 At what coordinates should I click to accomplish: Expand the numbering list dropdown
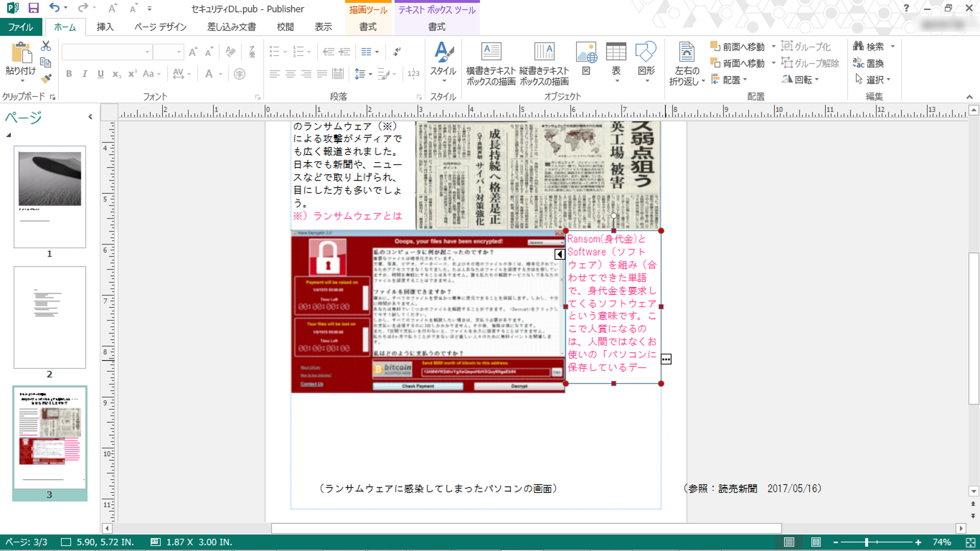[x=309, y=52]
